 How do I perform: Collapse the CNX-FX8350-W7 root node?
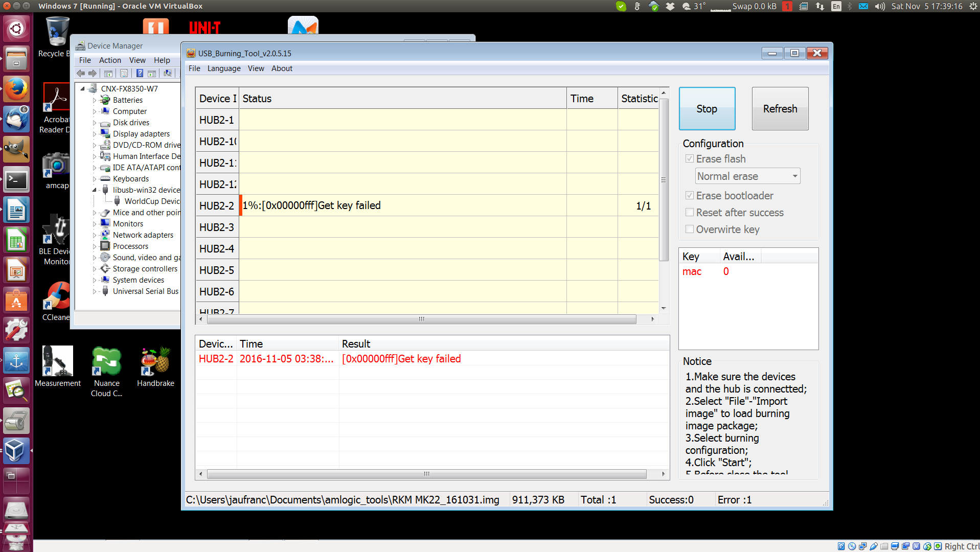point(83,89)
